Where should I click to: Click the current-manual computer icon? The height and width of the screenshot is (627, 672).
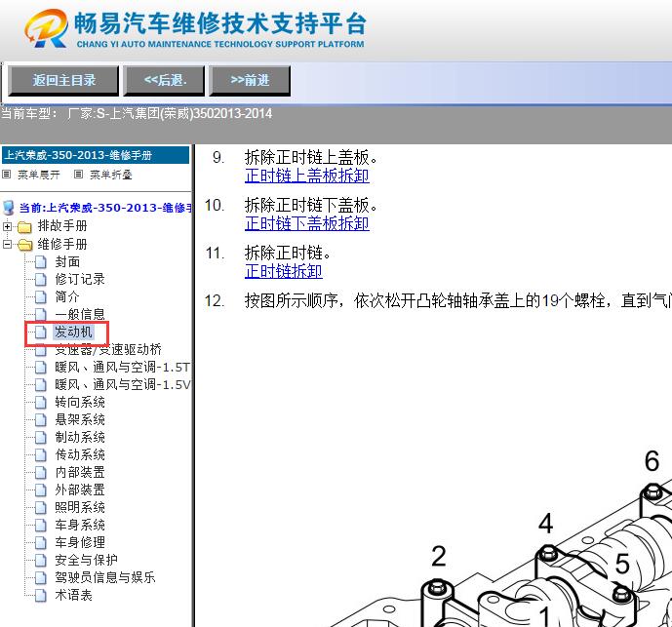(x=8, y=208)
